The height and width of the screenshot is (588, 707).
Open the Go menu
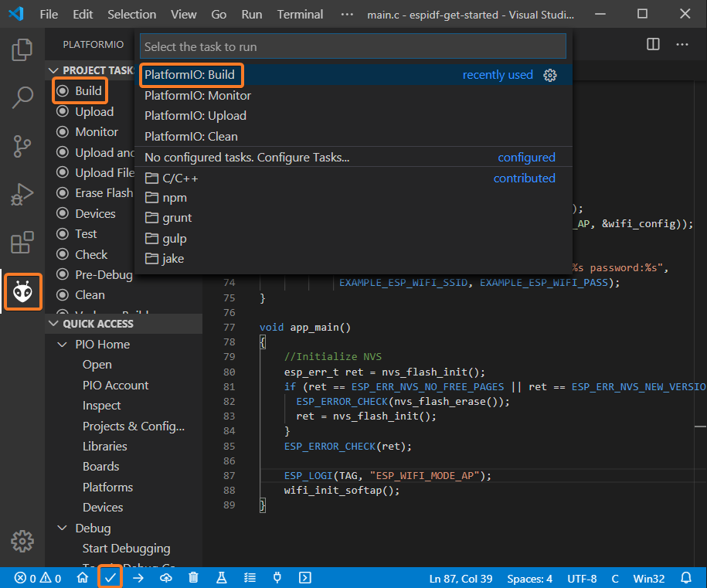tap(219, 15)
